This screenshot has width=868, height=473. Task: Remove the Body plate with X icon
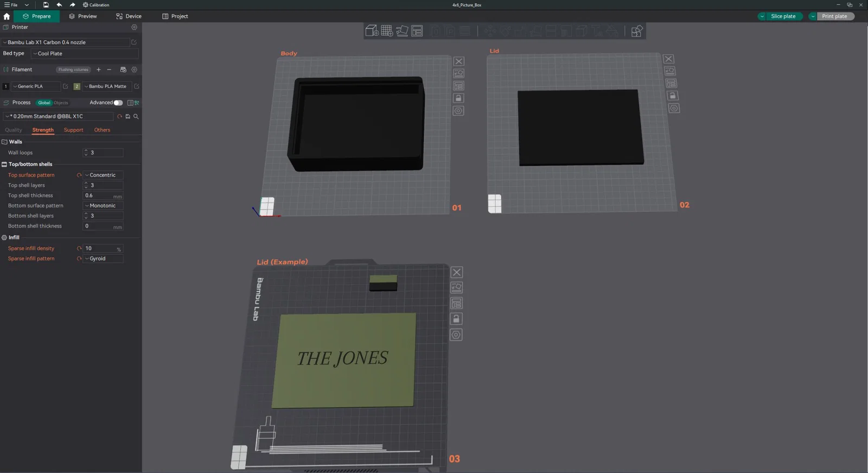point(459,61)
